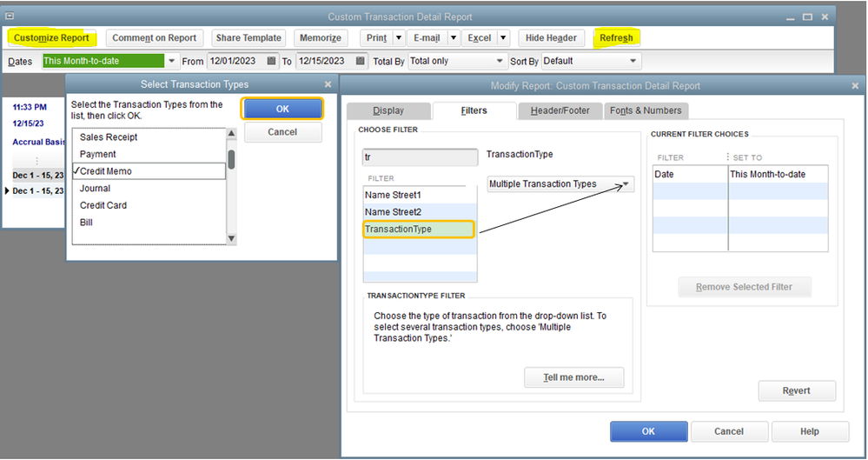Image resolution: width=868 pixels, height=460 pixels.
Task: Close the Select Transaction Types dialog
Action: coord(328,84)
